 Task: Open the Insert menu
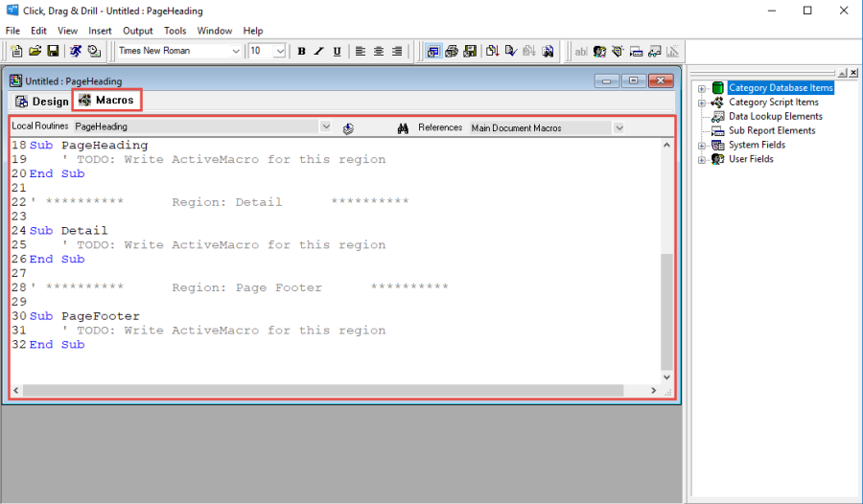click(x=100, y=31)
